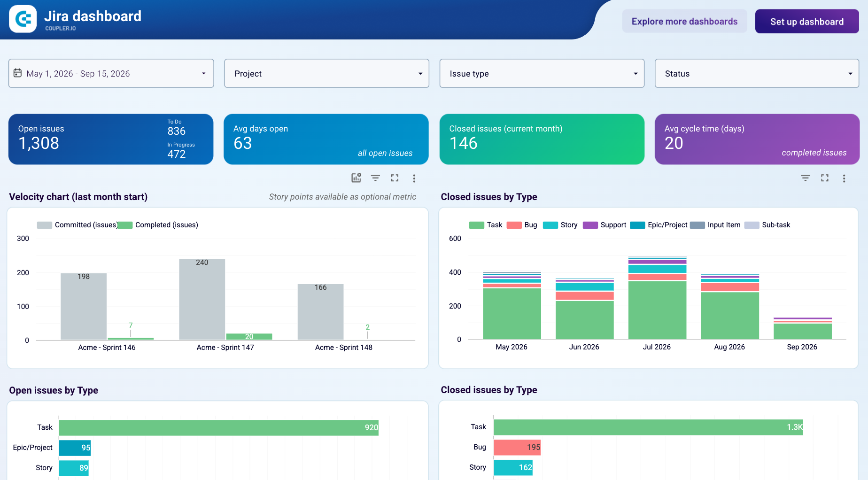Click 'Acme - Sprint 148' axis label
This screenshot has width=868, height=480.
pos(344,348)
